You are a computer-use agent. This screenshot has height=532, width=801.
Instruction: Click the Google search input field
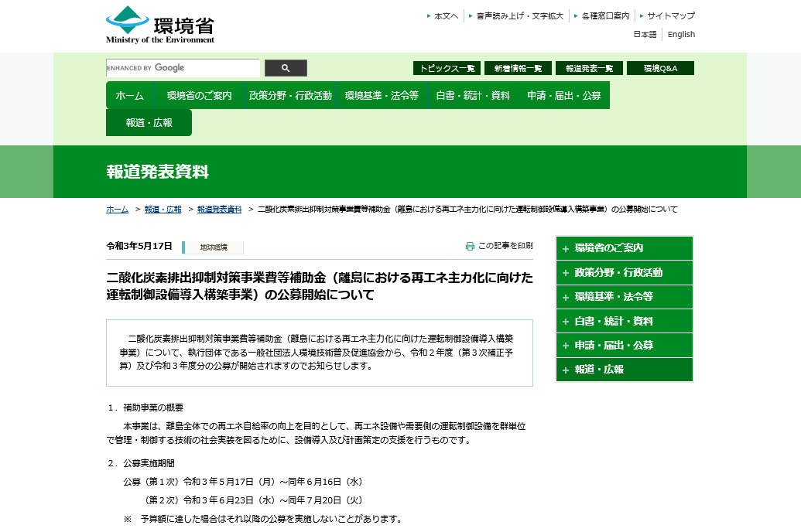click(x=183, y=68)
